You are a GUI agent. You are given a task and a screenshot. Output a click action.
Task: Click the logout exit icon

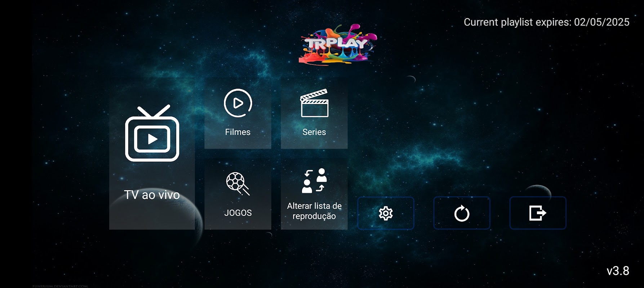(538, 213)
